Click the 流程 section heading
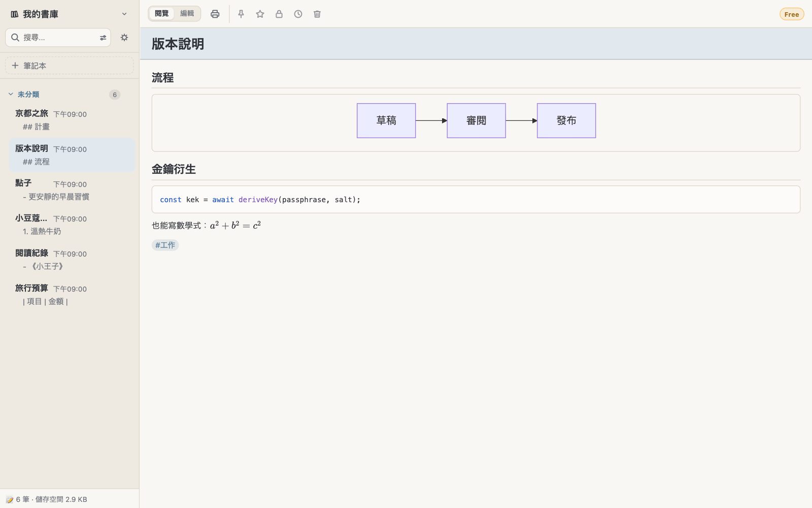The image size is (812, 508). [162, 78]
